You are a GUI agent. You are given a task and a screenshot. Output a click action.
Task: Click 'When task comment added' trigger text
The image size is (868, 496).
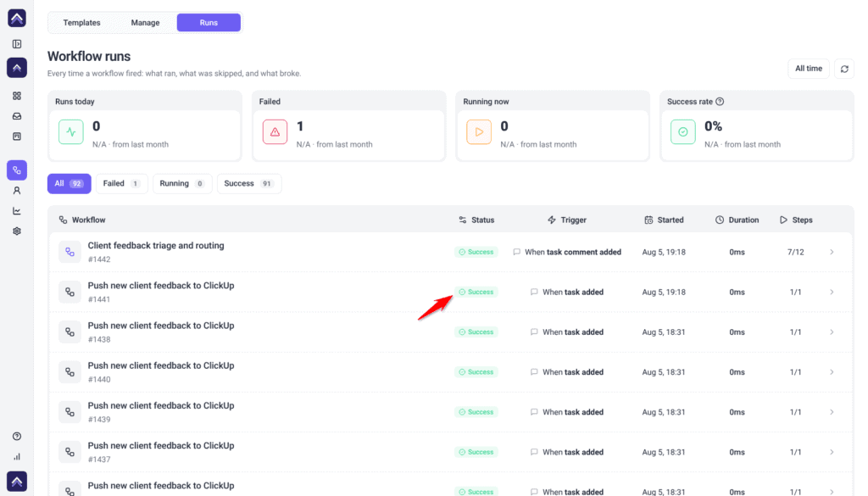[x=573, y=252]
